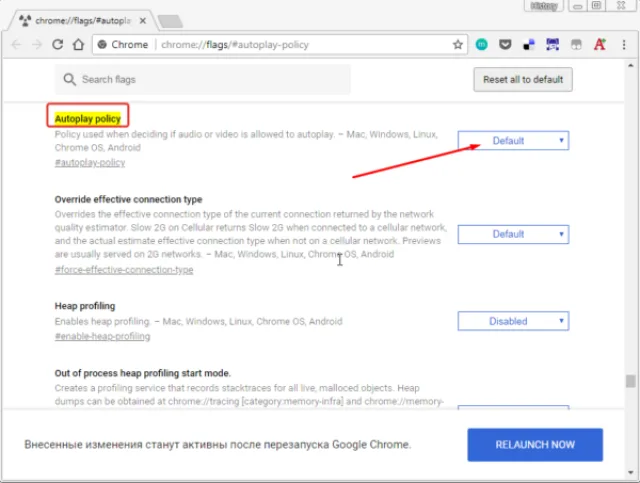Open the teal circle extension icon
Image resolution: width=640 pixels, height=483 pixels.
click(x=482, y=45)
